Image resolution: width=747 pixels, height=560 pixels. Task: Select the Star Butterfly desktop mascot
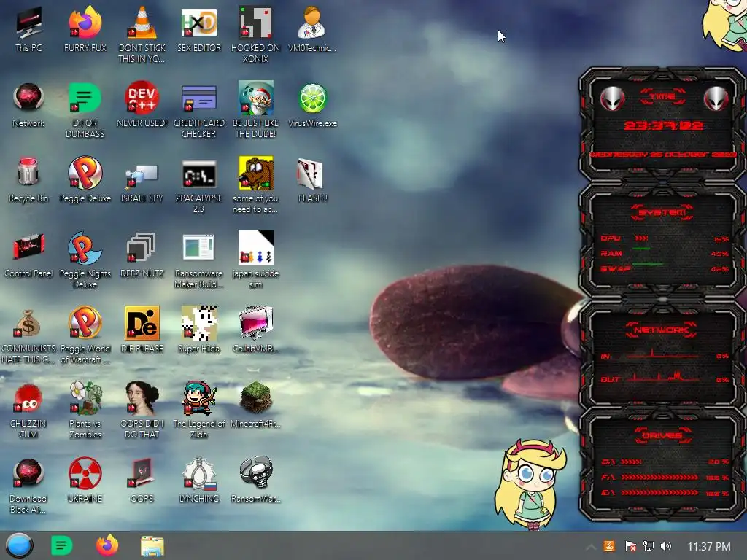pyautogui.click(x=530, y=483)
